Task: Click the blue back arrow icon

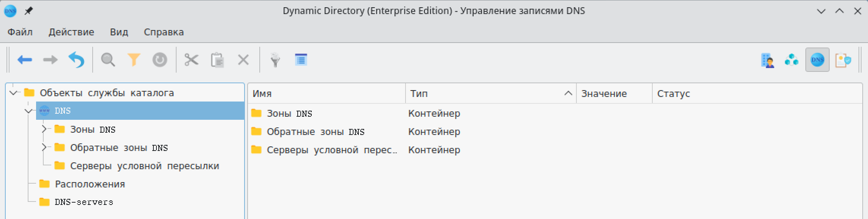Action: (25, 60)
